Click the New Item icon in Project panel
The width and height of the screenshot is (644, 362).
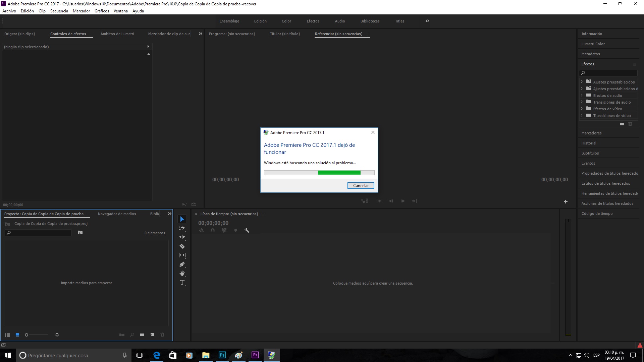pos(152,335)
